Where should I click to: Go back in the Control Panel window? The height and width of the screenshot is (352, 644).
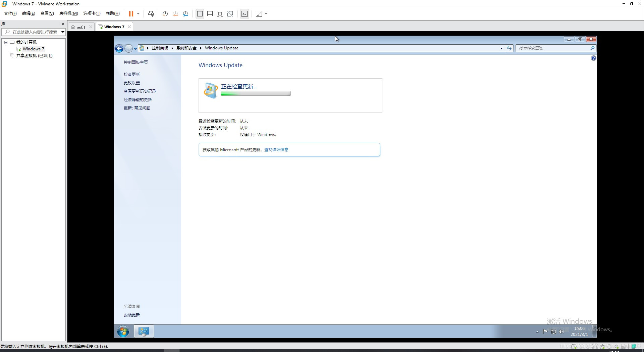[x=119, y=48]
